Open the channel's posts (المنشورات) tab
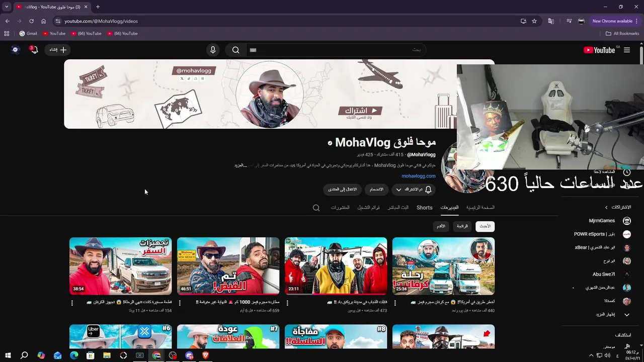The image size is (644, 362). click(x=340, y=208)
